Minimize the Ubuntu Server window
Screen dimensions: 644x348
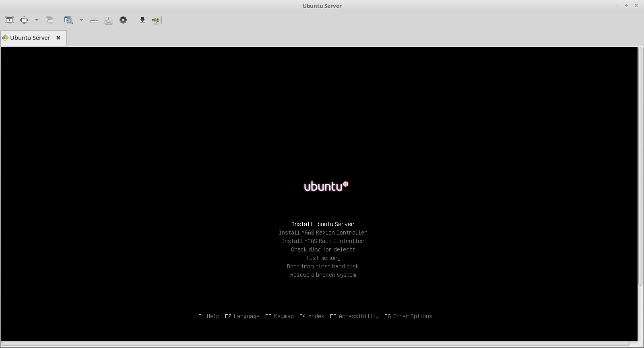[616, 6]
